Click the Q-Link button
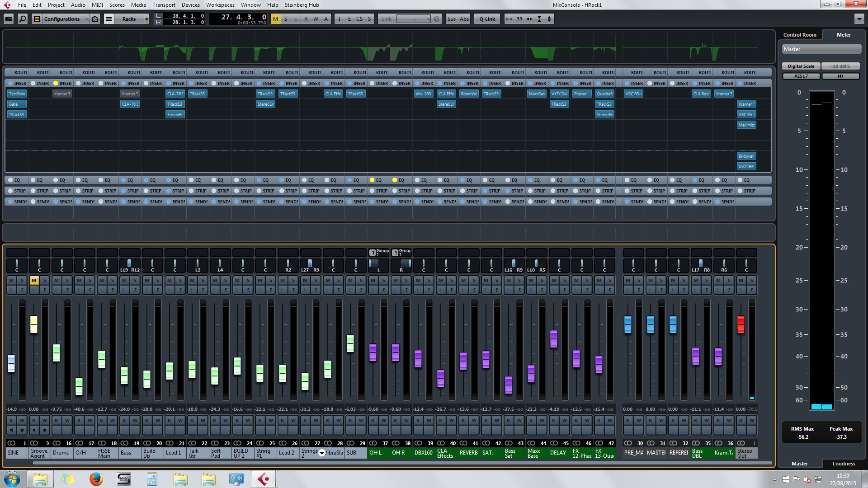 [x=487, y=19]
